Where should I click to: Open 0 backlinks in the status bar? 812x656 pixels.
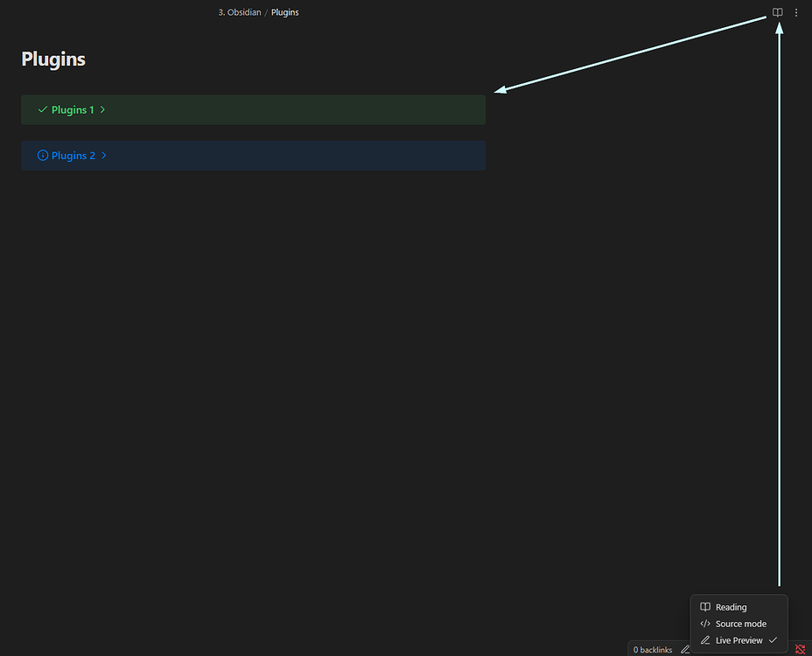coord(653,650)
